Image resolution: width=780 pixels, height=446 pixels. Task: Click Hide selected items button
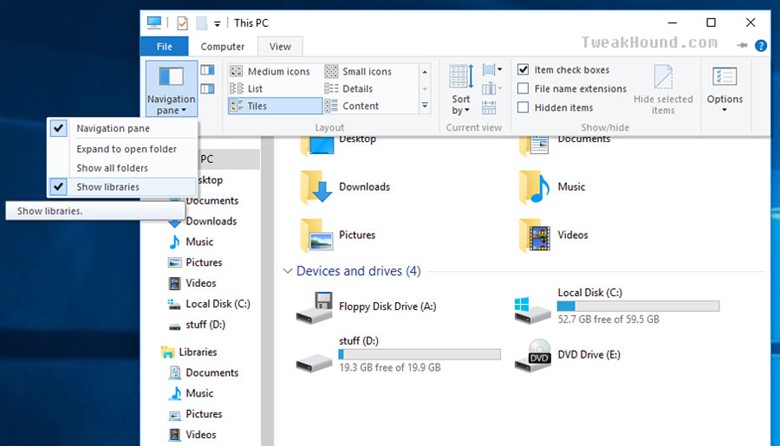click(x=663, y=90)
